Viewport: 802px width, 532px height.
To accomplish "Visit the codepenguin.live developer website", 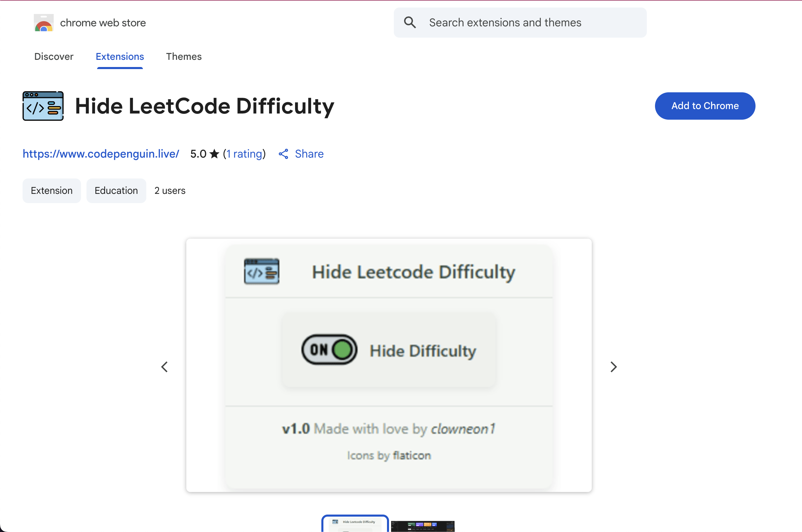I will click(x=101, y=154).
